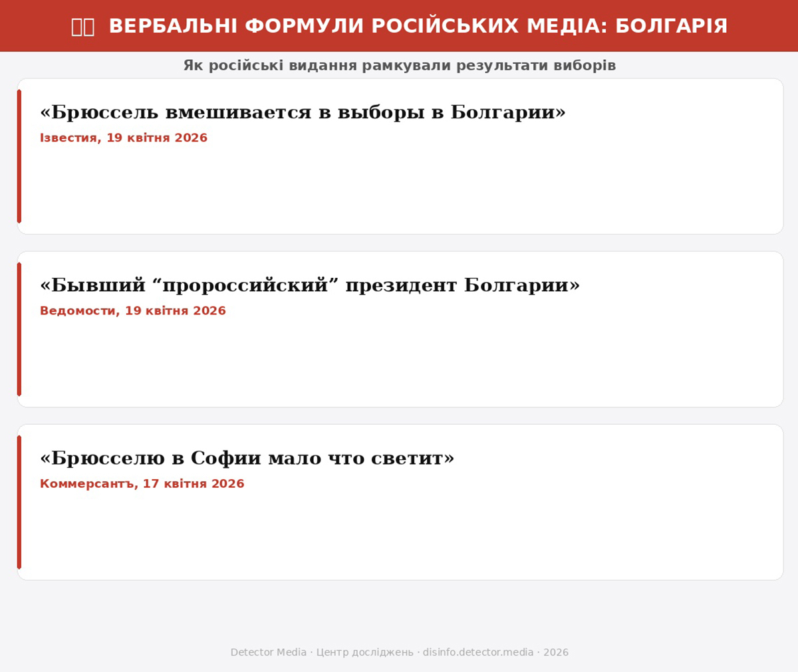
Task: Open the quote «Брюсселю в Софии мало что светит»
Action: (247, 458)
